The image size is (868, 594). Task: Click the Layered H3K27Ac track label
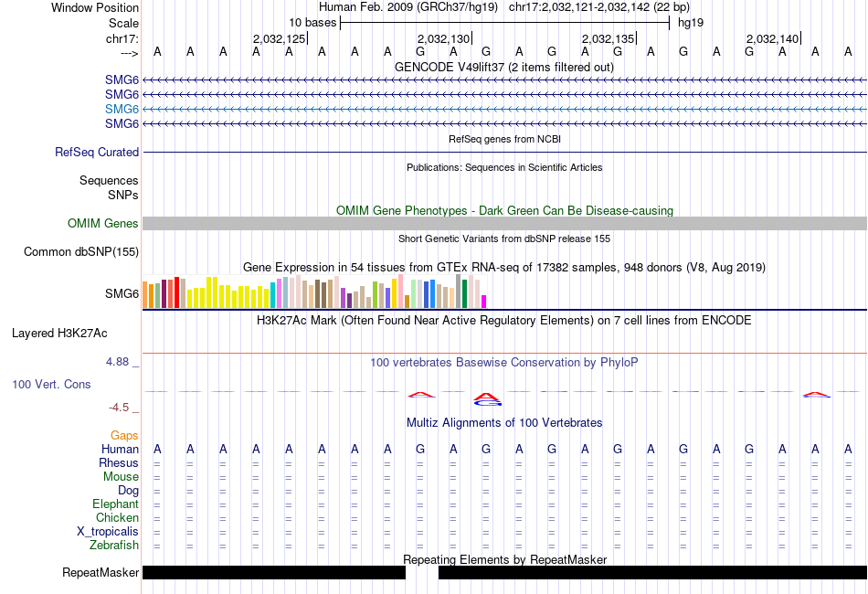59,334
